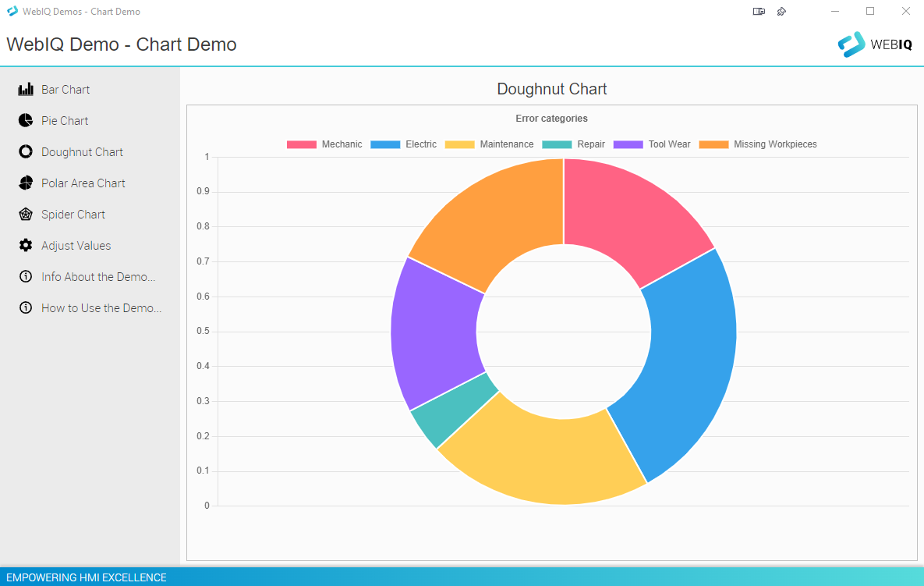Minimize the WebIQ Demos window

tap(835, 11)
